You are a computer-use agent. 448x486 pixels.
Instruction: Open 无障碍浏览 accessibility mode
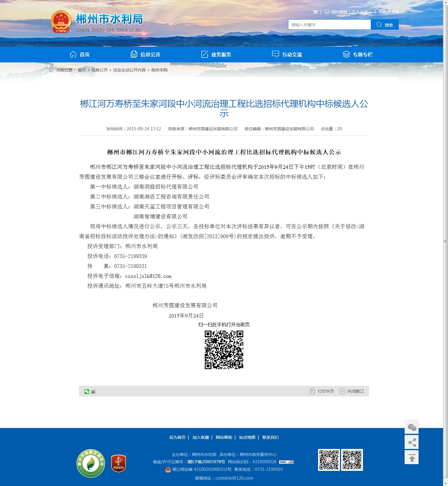[388, 12]
